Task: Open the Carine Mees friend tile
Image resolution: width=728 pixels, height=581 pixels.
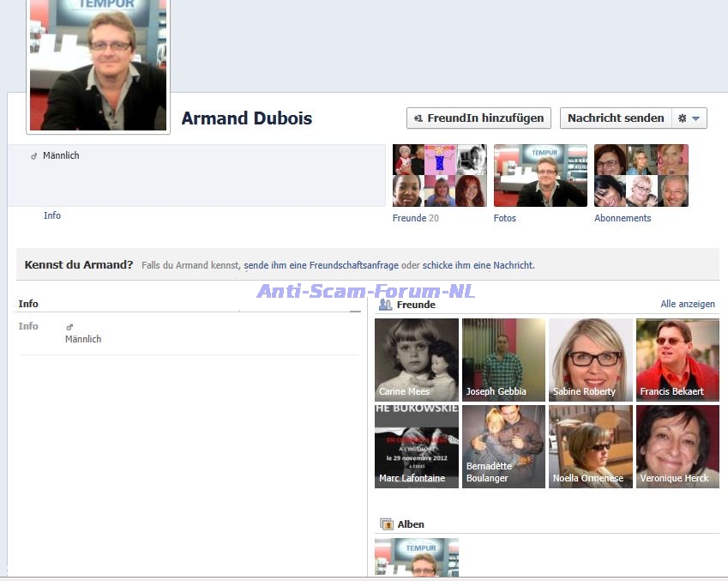Action: point(417,360)
